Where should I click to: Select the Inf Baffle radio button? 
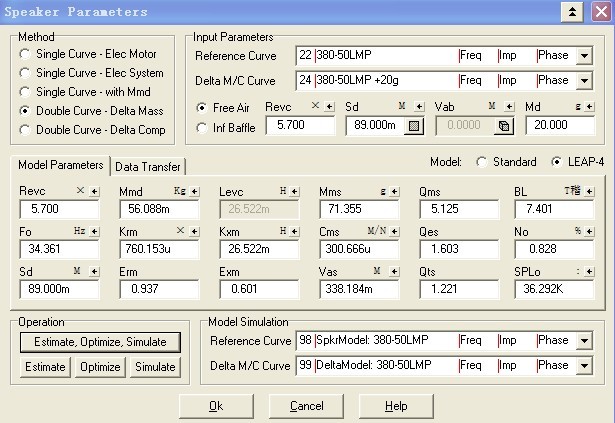(204, 127)
